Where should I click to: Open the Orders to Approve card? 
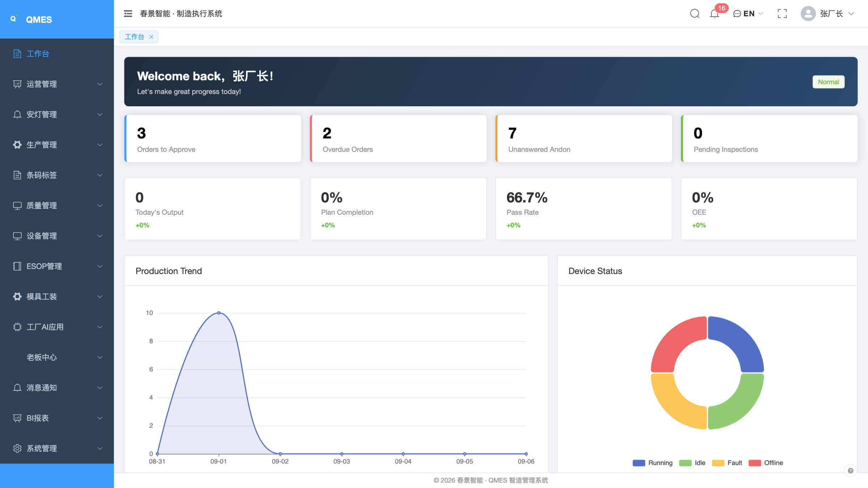pos(213,138)
